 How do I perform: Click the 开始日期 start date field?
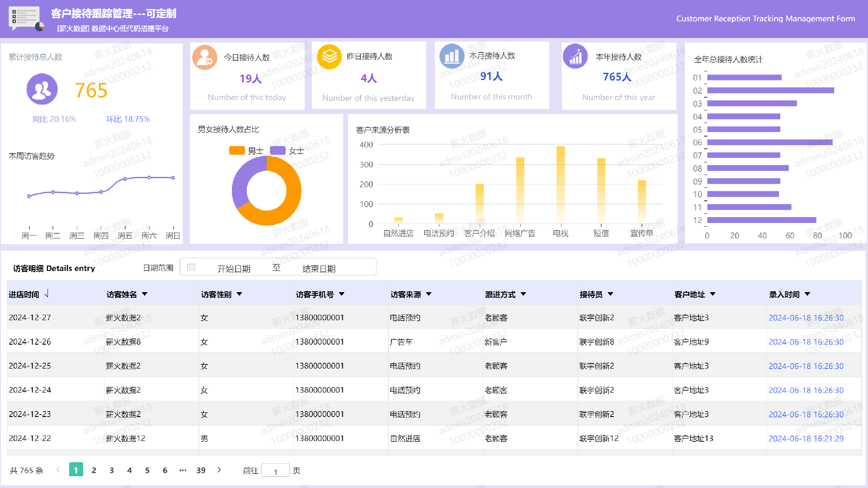pos(234,269)
